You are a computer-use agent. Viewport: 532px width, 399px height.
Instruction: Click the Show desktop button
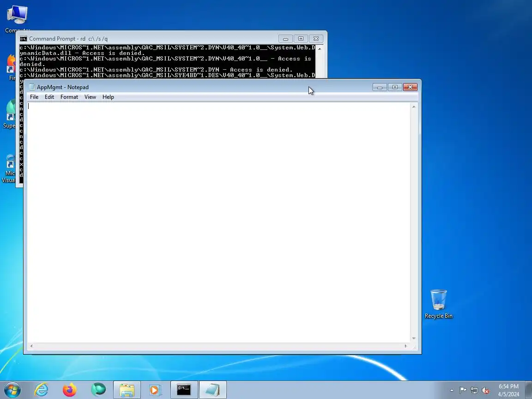(528, 390)
